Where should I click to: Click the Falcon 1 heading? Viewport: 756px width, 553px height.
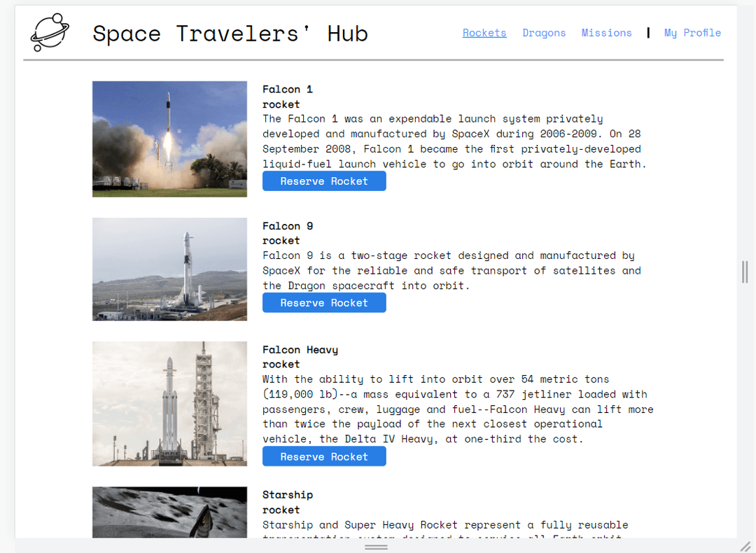(288, 89)
